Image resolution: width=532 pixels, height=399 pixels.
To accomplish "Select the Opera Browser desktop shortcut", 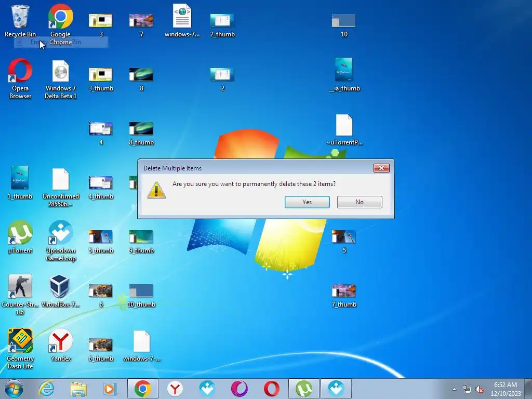I will [20, 79].
